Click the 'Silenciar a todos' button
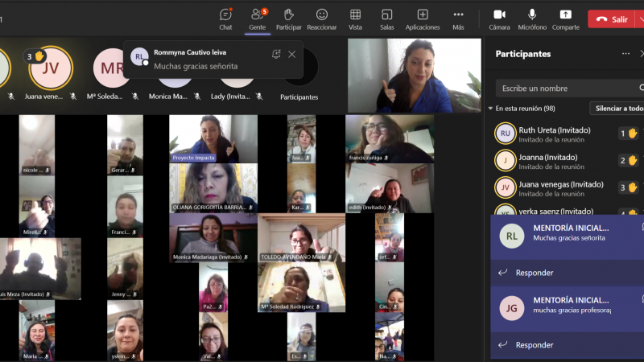This screenshot has width=644, height=362. [x=617, y=109]
